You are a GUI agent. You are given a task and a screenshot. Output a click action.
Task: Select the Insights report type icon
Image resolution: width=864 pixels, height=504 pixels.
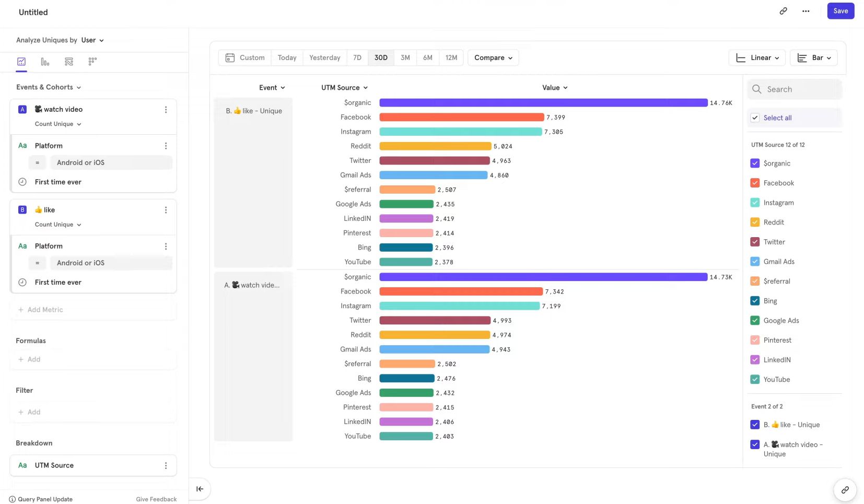point(21,62)
